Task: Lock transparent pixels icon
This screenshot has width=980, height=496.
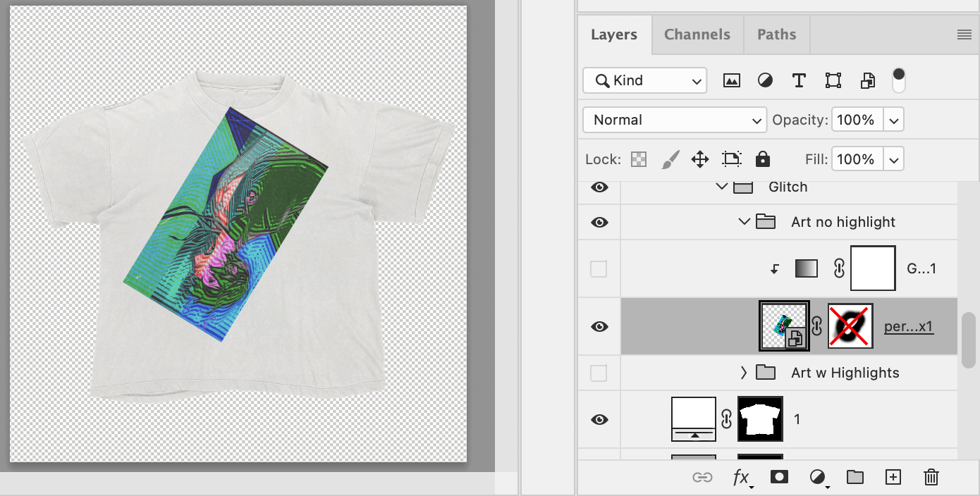Action: coord(639,159)
